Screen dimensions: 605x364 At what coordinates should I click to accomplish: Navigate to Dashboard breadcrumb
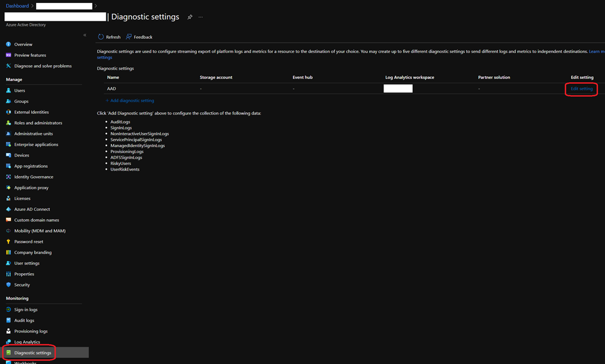(17, 6)
